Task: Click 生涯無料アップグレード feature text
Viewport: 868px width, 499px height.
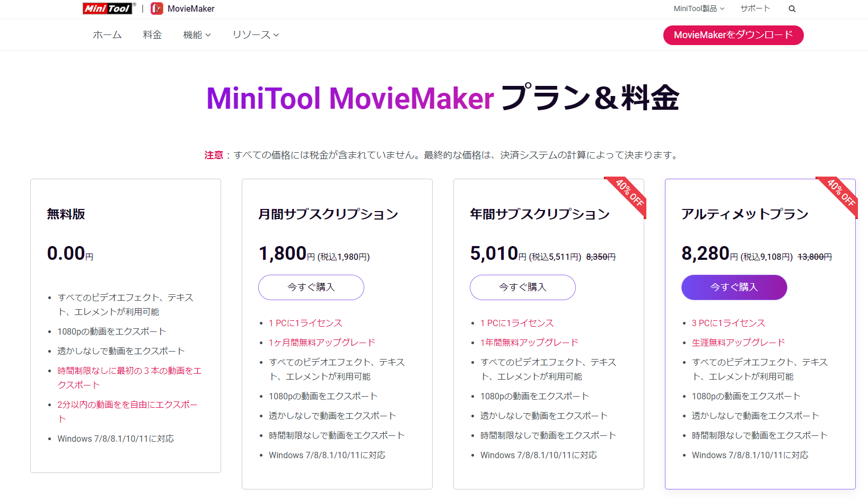Action: point(739,343)
